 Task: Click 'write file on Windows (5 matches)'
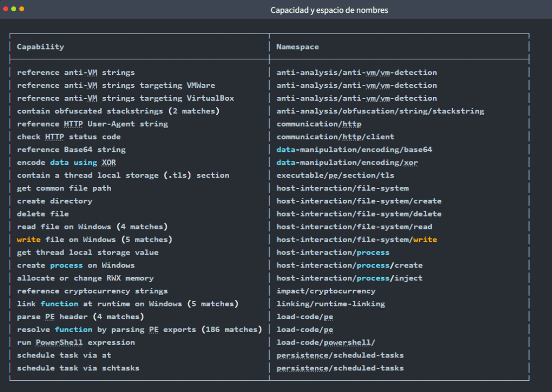[x=95, y=240]
